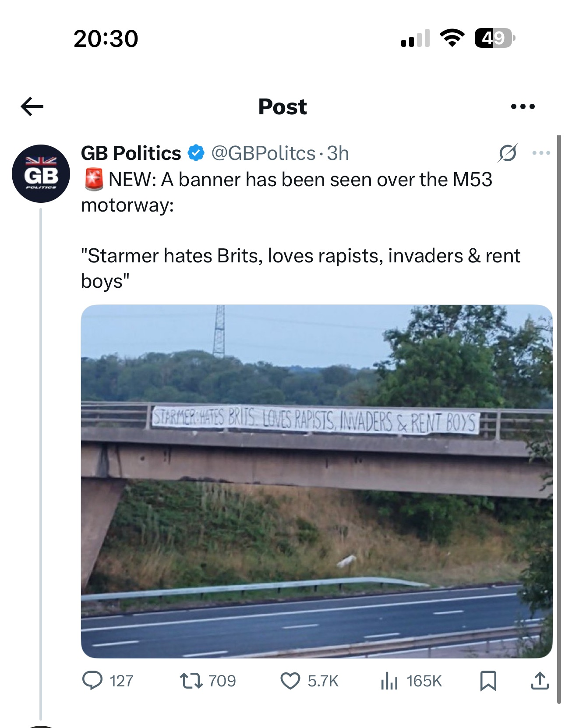Tap the GB Politics display name

coord(131,153)
